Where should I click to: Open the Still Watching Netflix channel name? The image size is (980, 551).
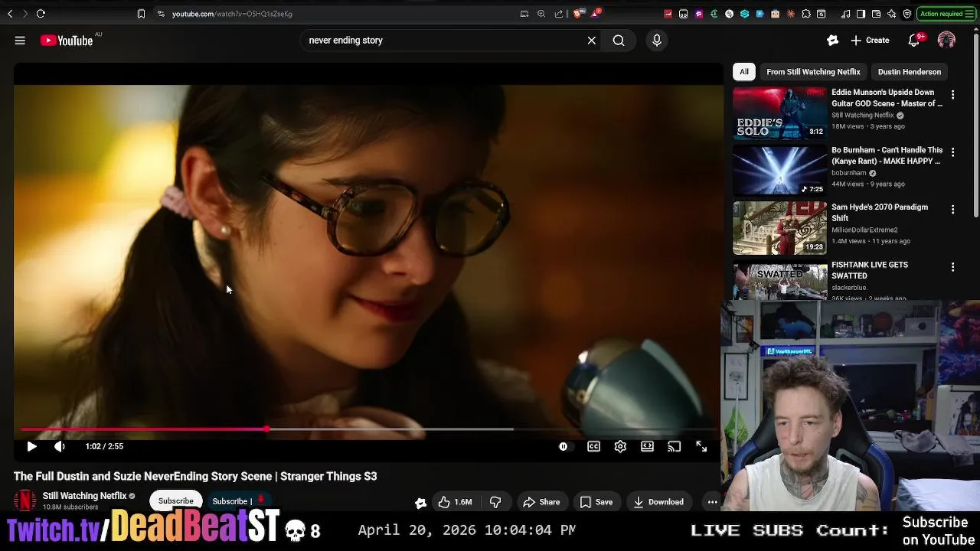point(84,496)
